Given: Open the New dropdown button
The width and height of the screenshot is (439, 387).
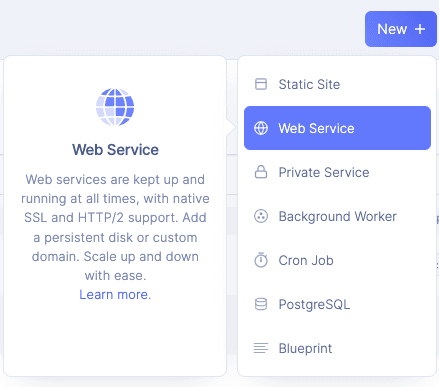Looking at the screenshot, I should (x=401, y=29).
